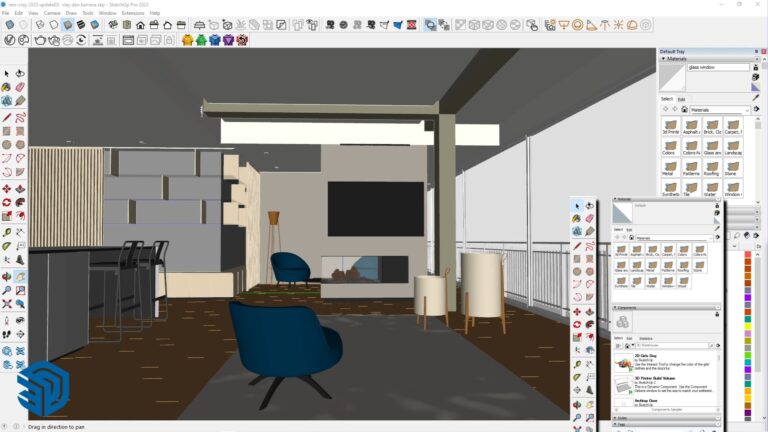768x432 pixels.
Task: Activate the Orbit tool in the docked left toolbar
Action: coord(6,277)
